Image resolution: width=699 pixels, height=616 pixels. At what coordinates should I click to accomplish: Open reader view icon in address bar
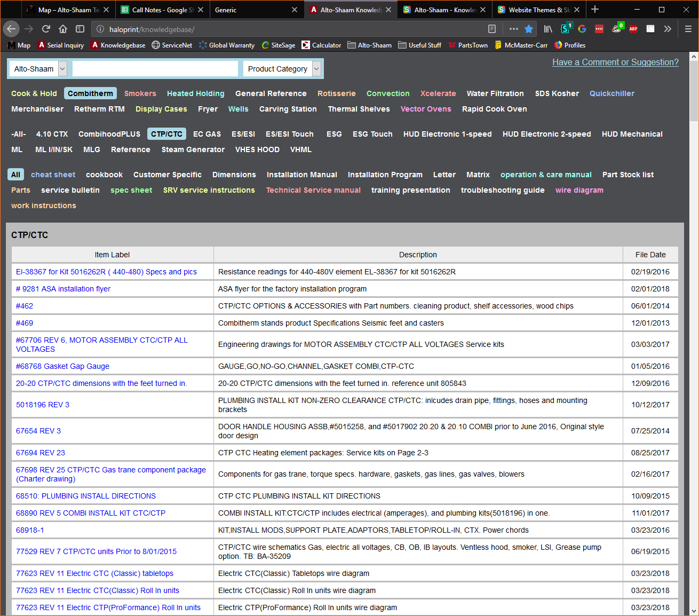tap(492, 29)
